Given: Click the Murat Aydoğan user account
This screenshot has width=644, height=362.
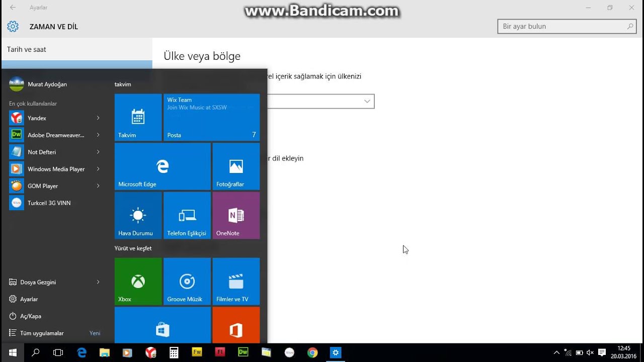Looking at the screenshot, I should coord(38,84).
